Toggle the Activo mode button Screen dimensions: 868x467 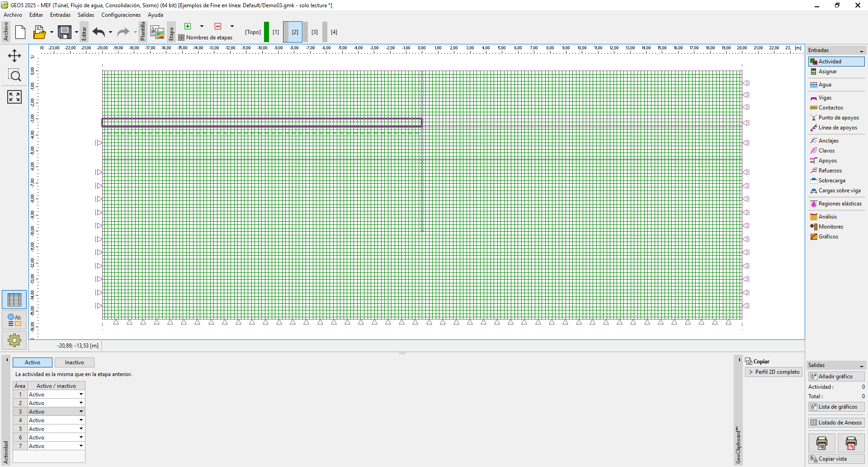33,362
